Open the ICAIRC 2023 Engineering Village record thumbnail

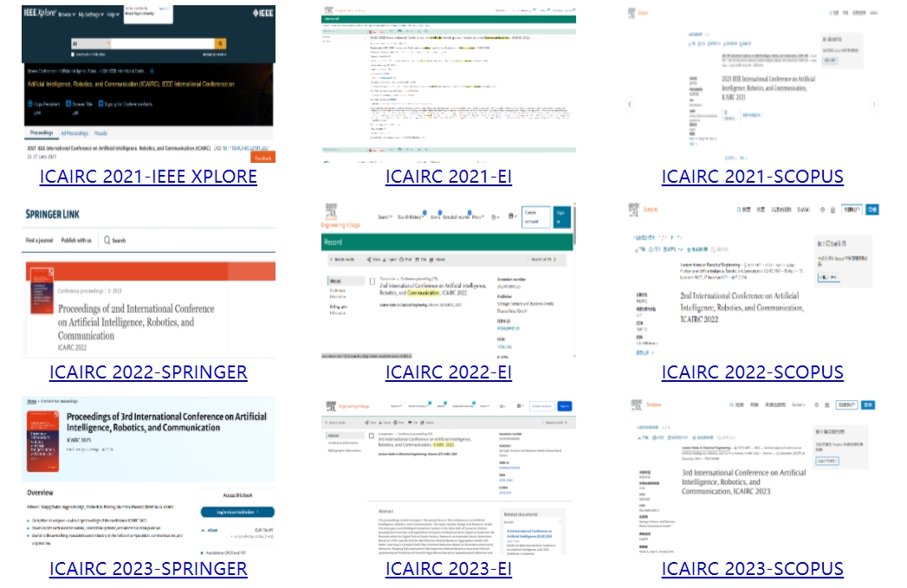pyautogui.click(x=448, y=476)
